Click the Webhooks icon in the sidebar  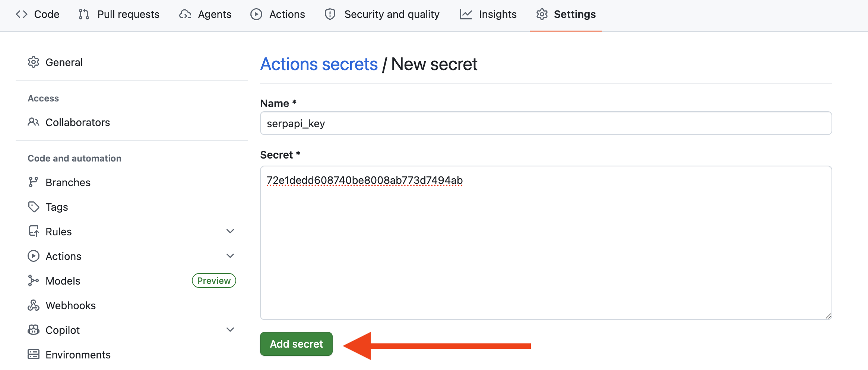(33, 305)
